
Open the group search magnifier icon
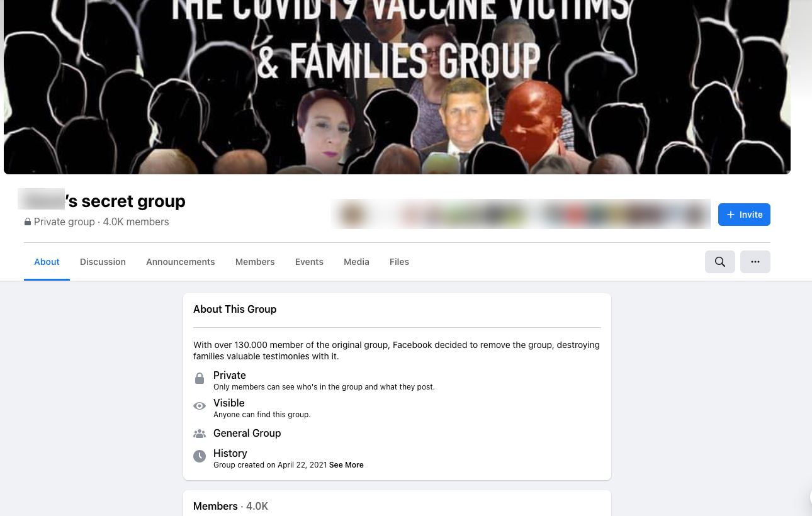click(x=720, y=262)
